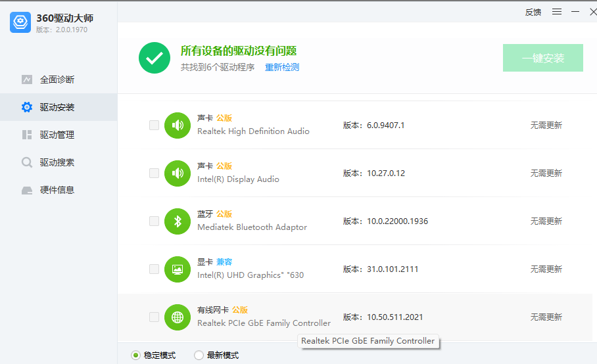Click the 一键安装 install button
The height and width of the screenshot is (364, 597).
543,58
